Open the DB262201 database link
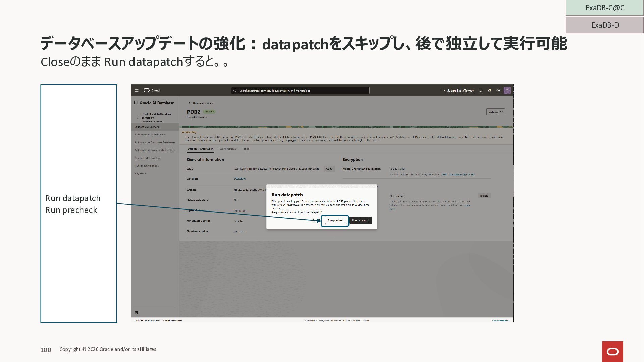This screenshot has height=362, width=644. [x=240, y=179]
